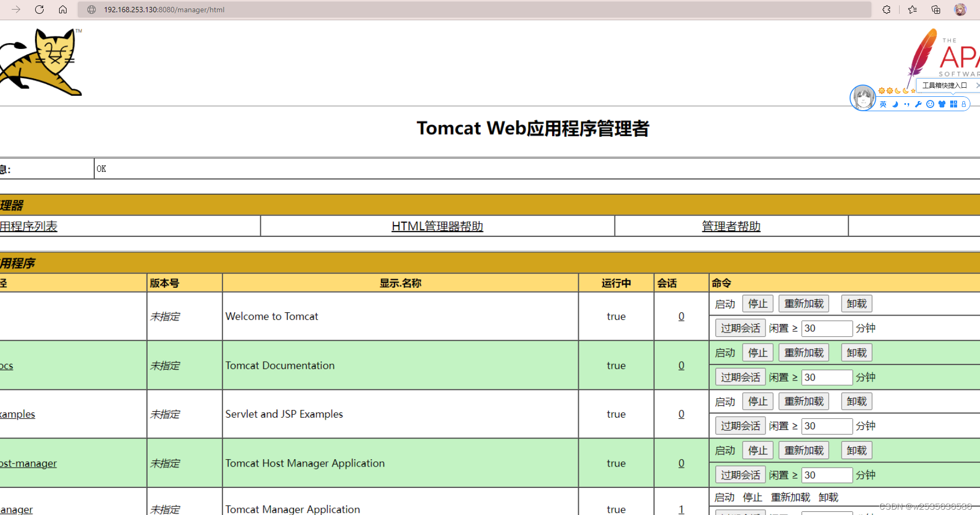
Task: Select the OK message text
Action: coord(101,169)
